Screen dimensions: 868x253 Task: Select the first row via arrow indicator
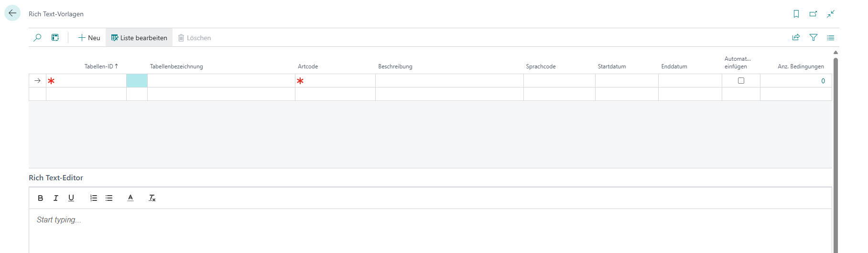(37, 81)
